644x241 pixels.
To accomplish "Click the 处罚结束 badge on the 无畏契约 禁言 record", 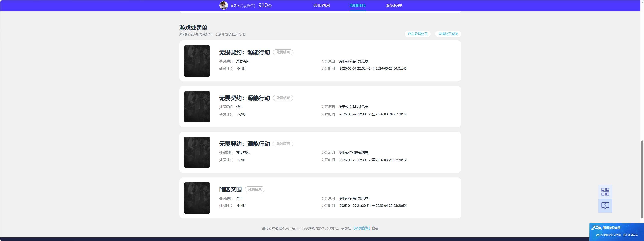I will 283,98.
